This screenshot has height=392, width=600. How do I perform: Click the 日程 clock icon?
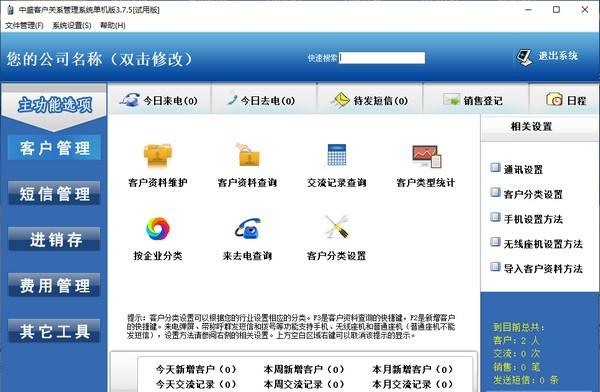click(x=554, y=100)
